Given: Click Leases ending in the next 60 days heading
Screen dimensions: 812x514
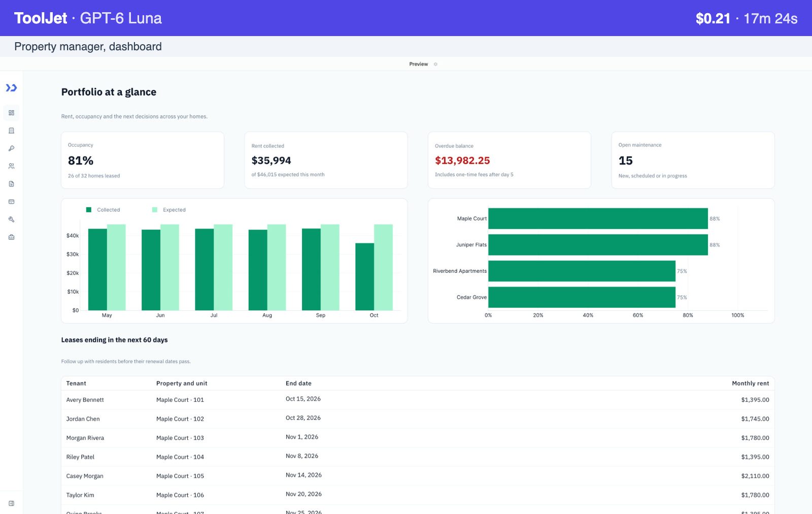Looking at the screenshot, I should click(114, 340).
